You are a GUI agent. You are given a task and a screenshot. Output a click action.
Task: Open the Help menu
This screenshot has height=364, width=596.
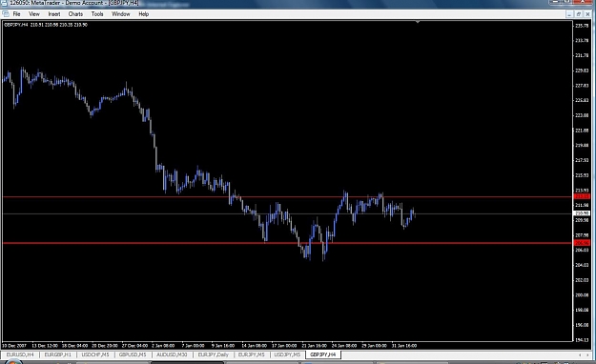[144, 14]
